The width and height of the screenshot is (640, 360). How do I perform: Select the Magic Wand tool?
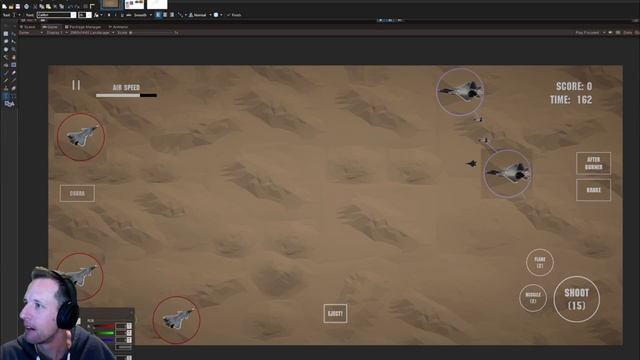point(6,57)
